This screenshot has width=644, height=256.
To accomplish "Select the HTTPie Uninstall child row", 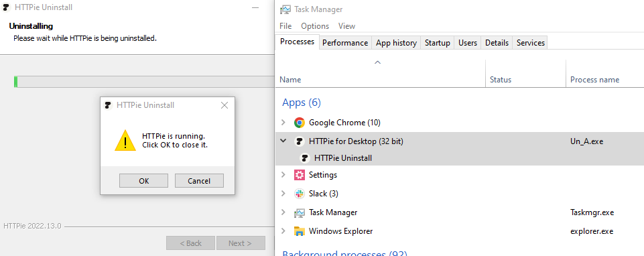I will [460, 157].
